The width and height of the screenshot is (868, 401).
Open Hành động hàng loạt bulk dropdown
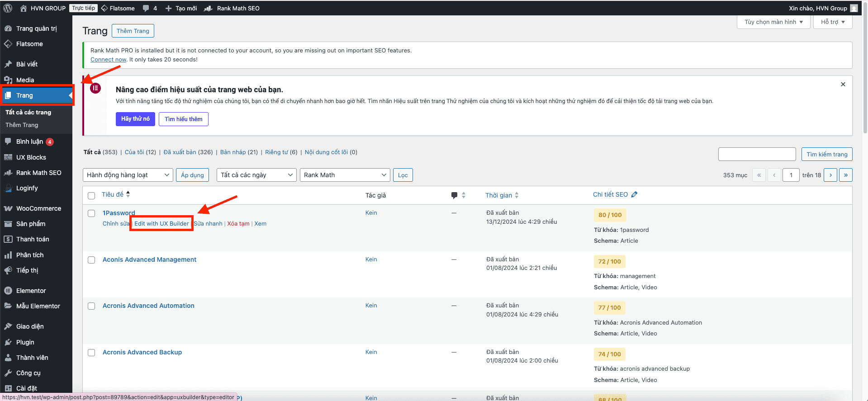pos(128,175)
